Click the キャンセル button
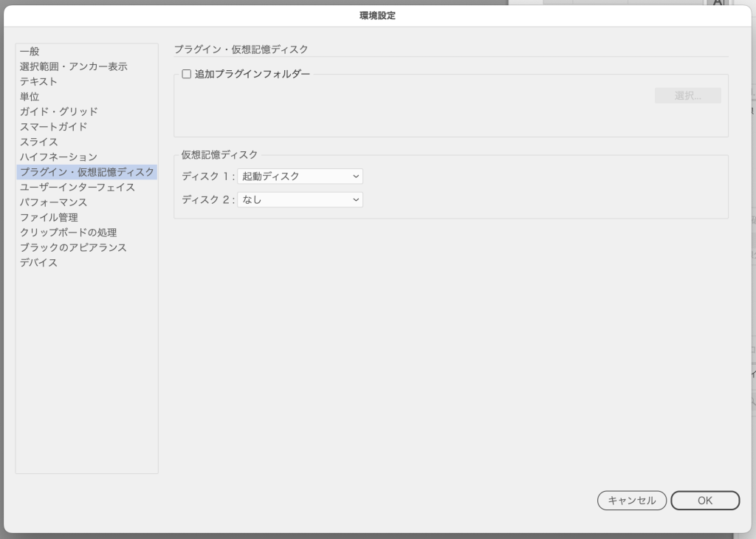This screenshot has height=539, width=756. 631,501
